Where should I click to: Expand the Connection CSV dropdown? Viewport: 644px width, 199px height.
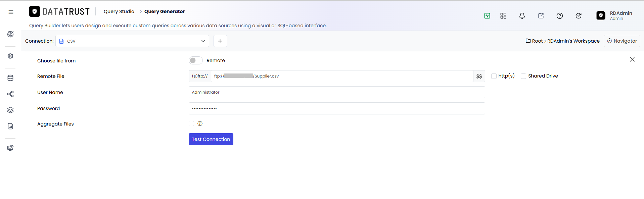pos(132,41)
